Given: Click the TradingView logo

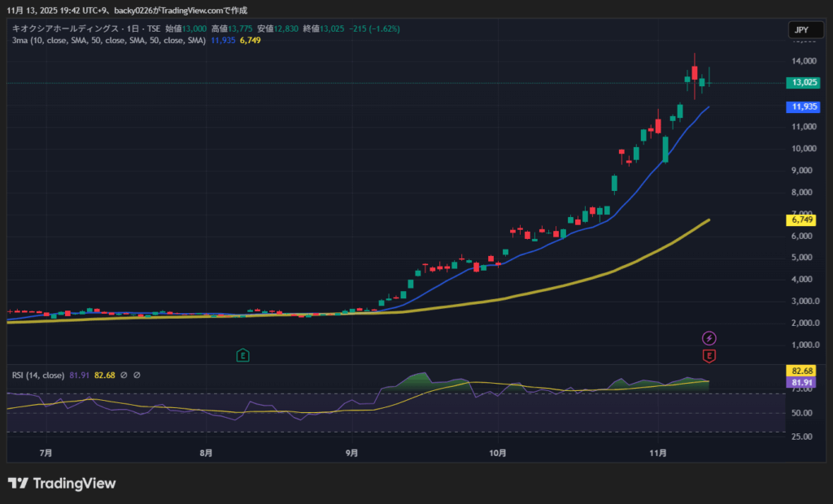Looking at the screenshot, I should [62, 484].
